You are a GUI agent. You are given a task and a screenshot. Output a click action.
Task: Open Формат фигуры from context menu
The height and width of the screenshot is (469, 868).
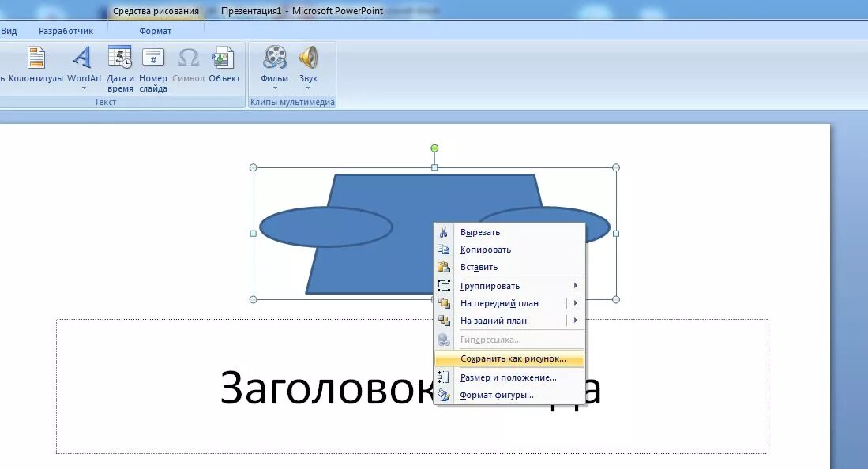pos(509,395)
